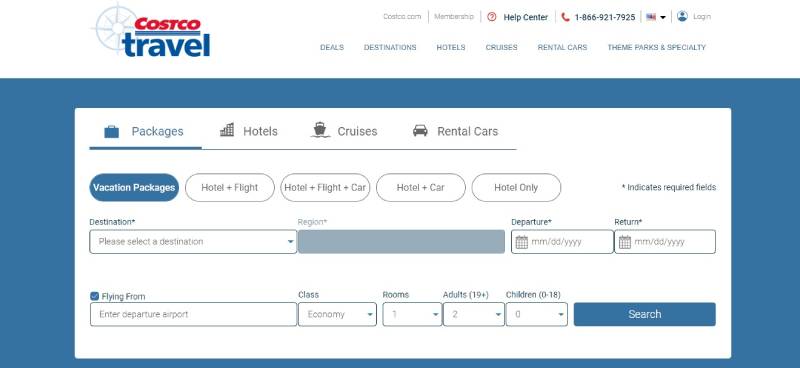800x368 pixels.
Task: Click the '* Indicates required fields' note
Action: point(669,187)
